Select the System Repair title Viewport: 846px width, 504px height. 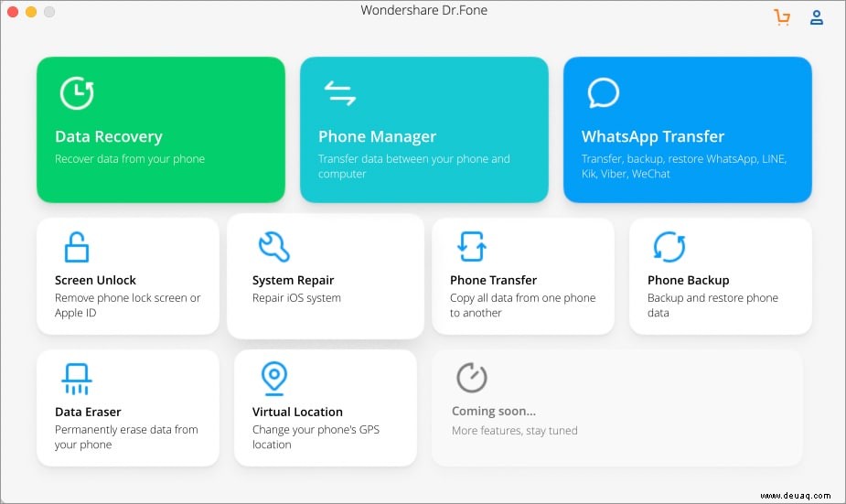click(293, 280)
